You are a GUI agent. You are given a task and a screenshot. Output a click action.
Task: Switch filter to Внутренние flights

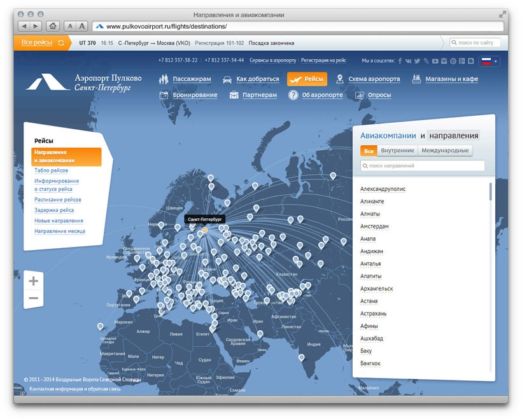pos(397,151)
